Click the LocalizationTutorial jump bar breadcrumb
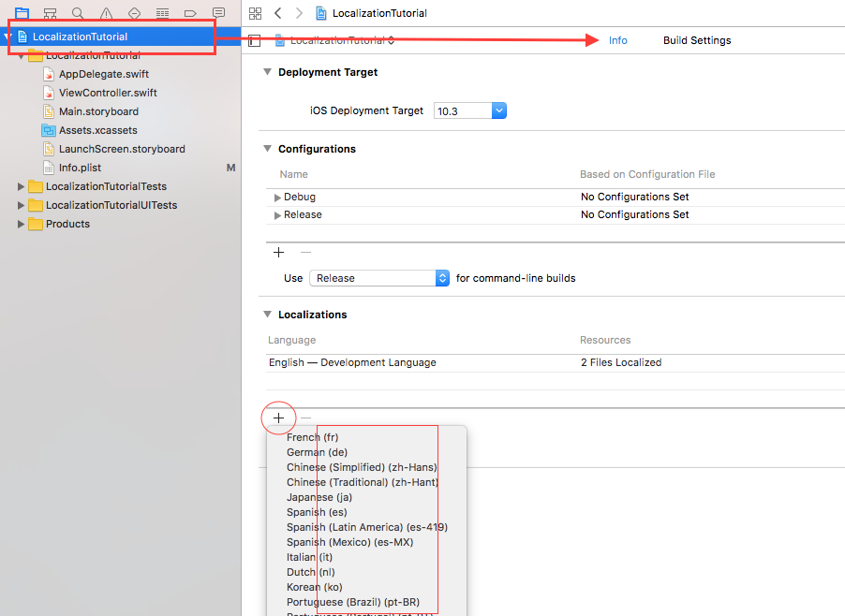The width and height of the screenshot is (845, 616). point(379,13)
